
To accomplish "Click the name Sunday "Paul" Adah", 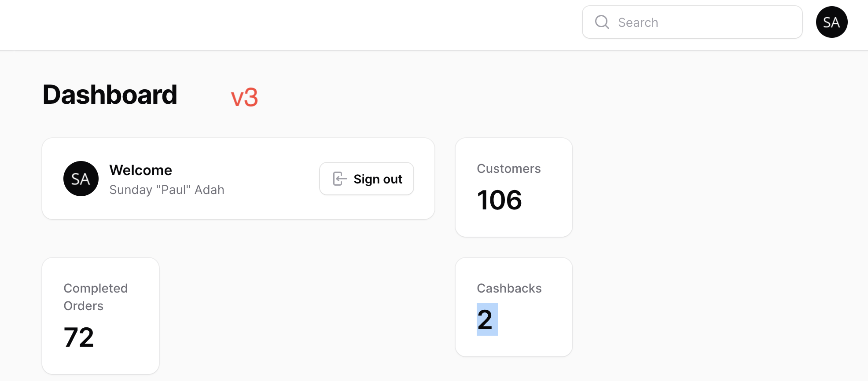I will pyautogui.click(x=167, y=190).
